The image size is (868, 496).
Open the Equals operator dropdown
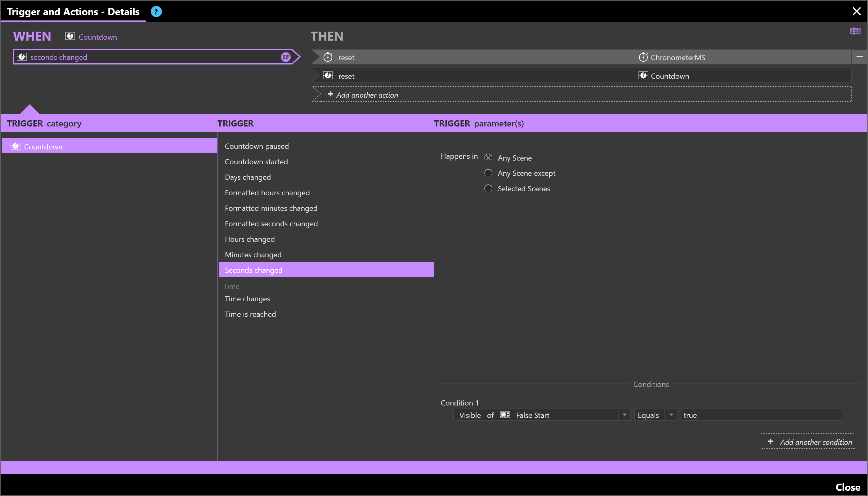[x=671, y=415]
